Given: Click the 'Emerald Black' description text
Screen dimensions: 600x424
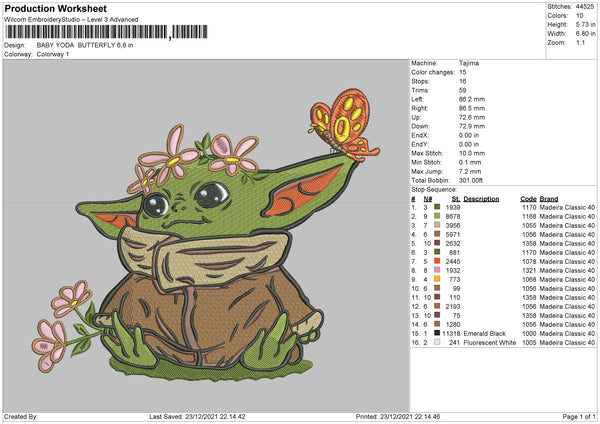Looking at the screenshot, I should coord(484,333).
